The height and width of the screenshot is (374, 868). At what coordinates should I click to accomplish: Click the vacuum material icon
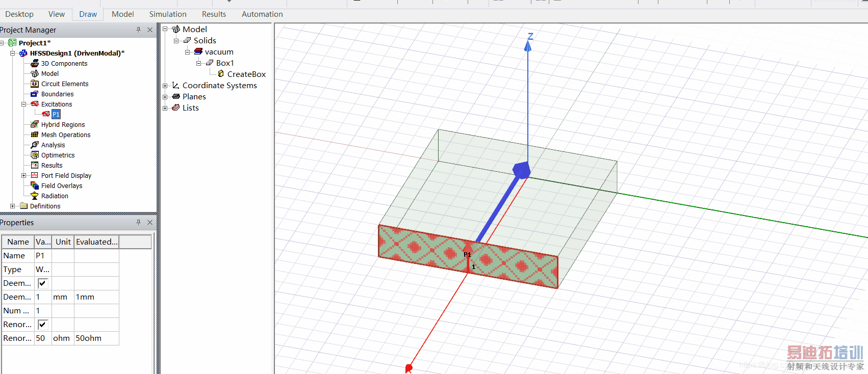coord(198,51)
